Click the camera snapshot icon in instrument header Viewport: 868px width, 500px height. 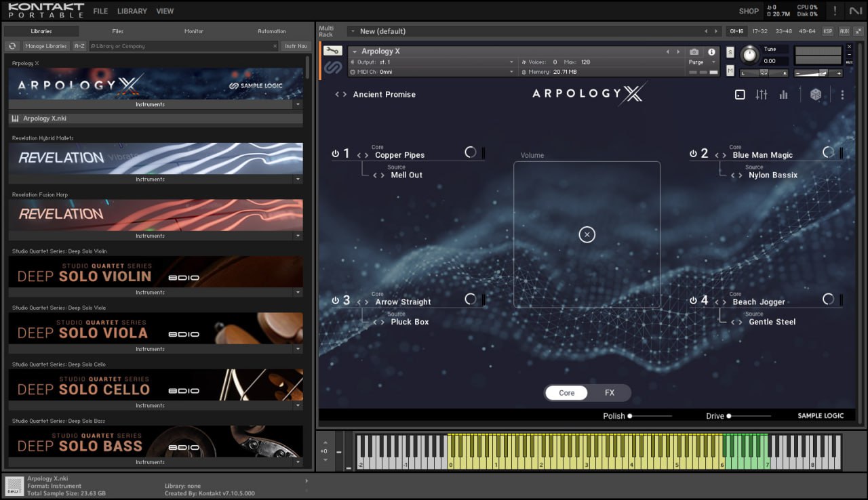pyautogui.click(x=694, y=51)
